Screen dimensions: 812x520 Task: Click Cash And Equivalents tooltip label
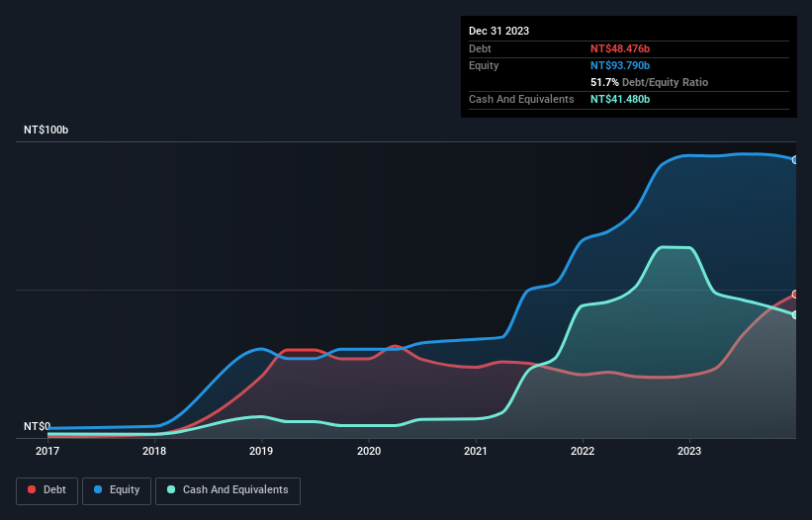point(521,99)
